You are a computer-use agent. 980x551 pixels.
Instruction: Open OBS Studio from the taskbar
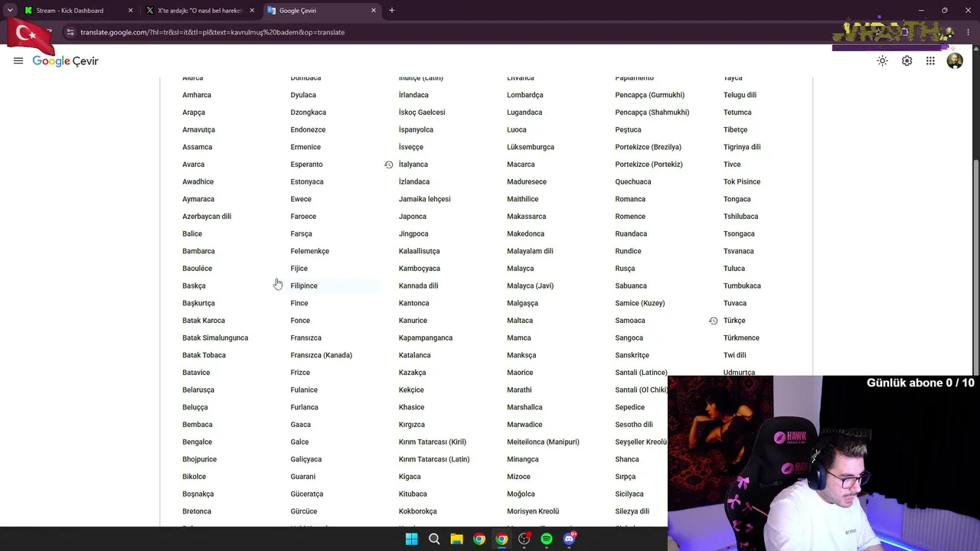524,540
